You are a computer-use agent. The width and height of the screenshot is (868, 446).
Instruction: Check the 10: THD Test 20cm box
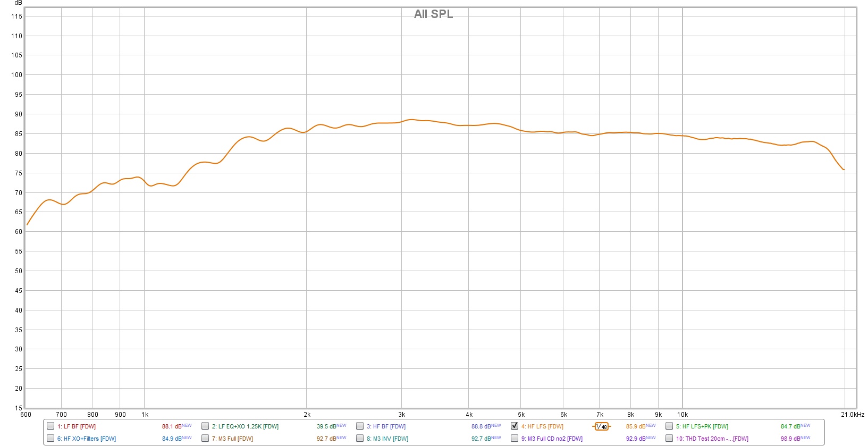pos(669,438)
